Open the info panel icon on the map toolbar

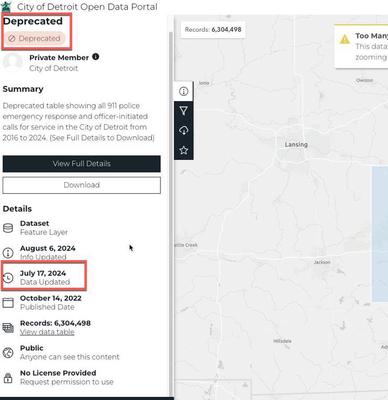(183, 91)
